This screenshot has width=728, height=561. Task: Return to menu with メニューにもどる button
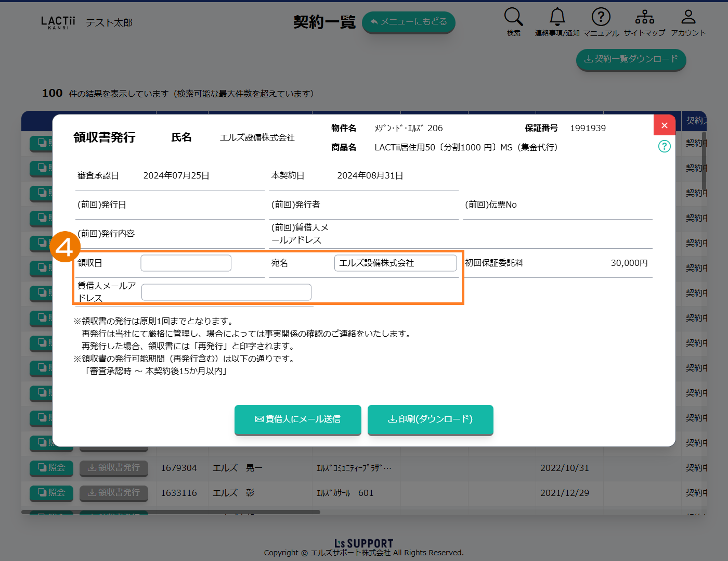coord(408,22)
